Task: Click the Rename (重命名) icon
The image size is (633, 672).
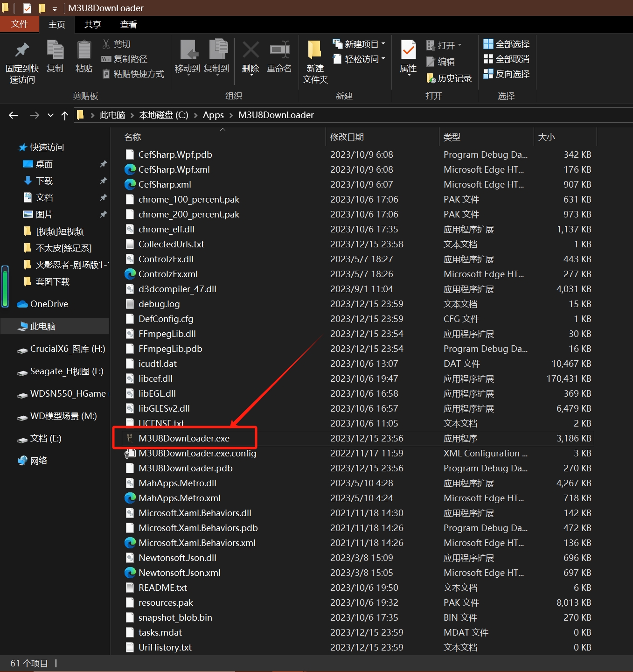Action: [279, 50]
